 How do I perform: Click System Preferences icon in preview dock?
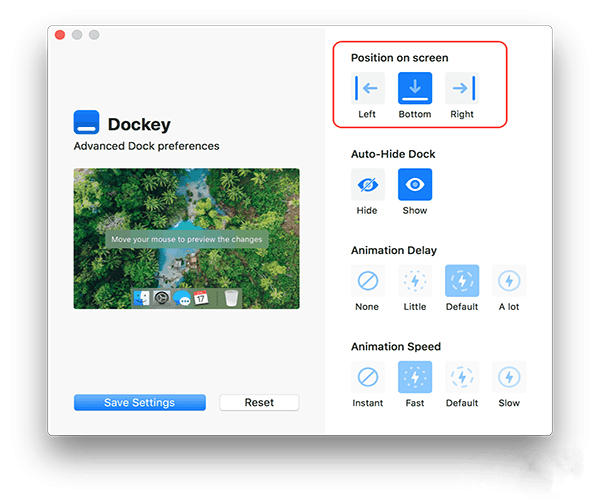161,298
